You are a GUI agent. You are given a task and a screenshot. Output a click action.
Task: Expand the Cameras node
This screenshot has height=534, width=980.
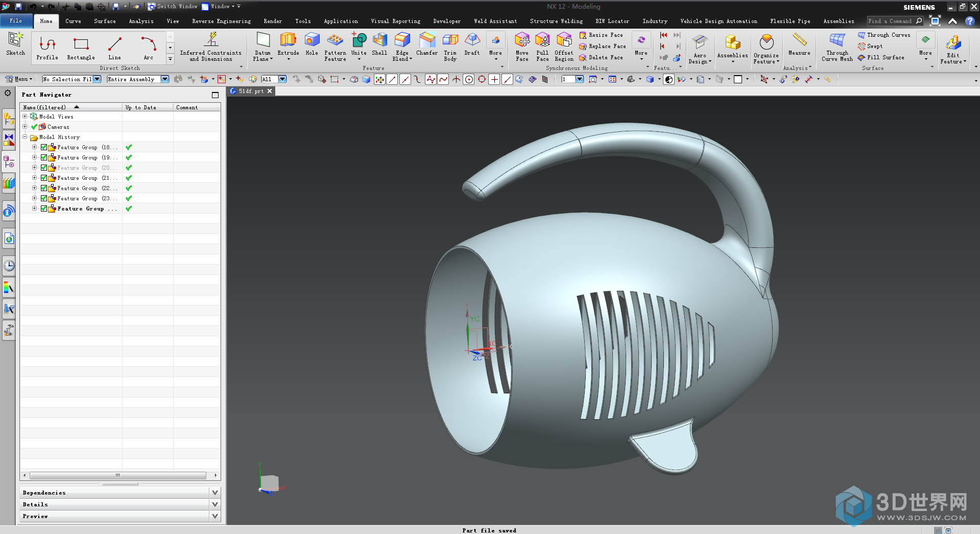click(25, 127)
